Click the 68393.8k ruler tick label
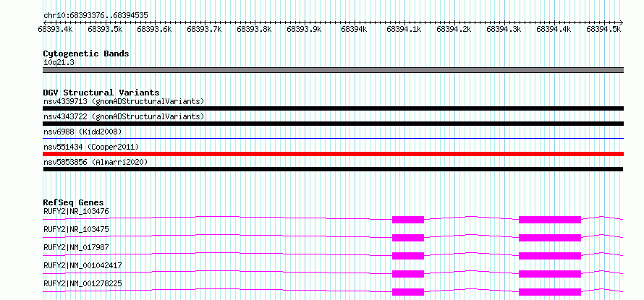The image size is (644, 300). (x=254, y=29)
